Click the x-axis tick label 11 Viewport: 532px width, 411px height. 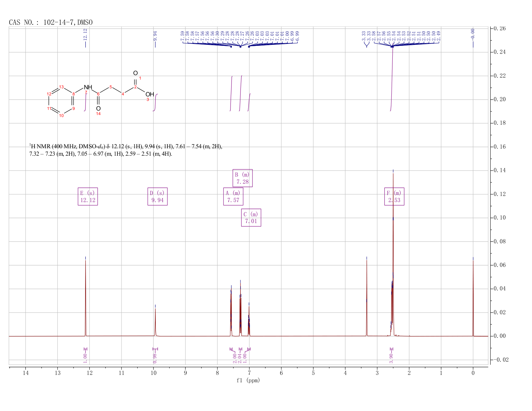tap(121, 373)
